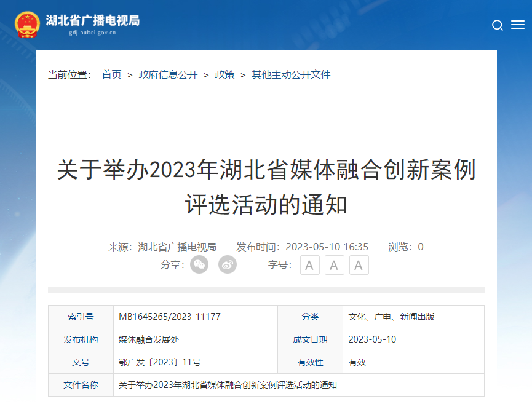Viewport: 532px width, 412px height.
Task: Reset font size with middle A button
Action: click(334, 265)
